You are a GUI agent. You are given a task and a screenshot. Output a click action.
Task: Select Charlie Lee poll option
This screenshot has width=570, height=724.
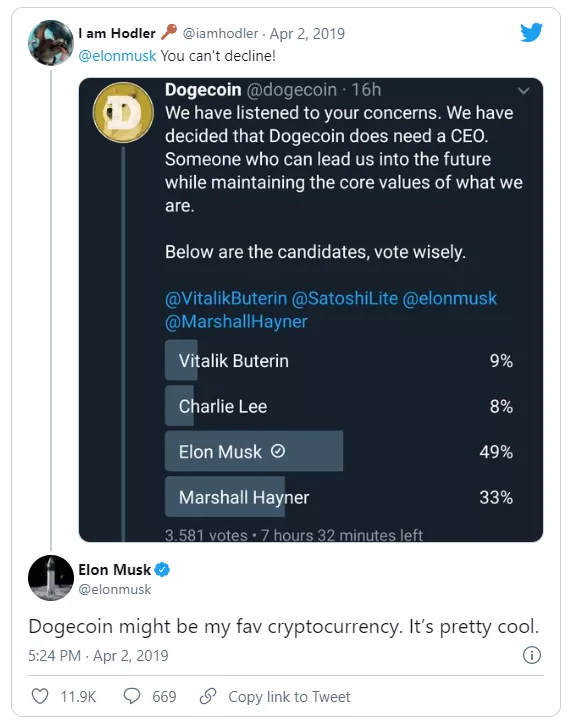click(339, 406)
